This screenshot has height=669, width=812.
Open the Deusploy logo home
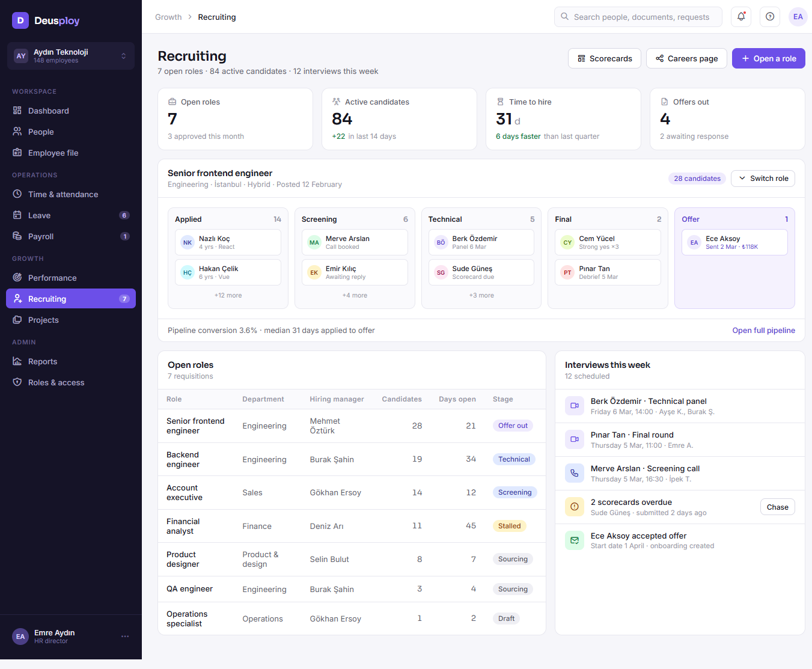point(46,20)
